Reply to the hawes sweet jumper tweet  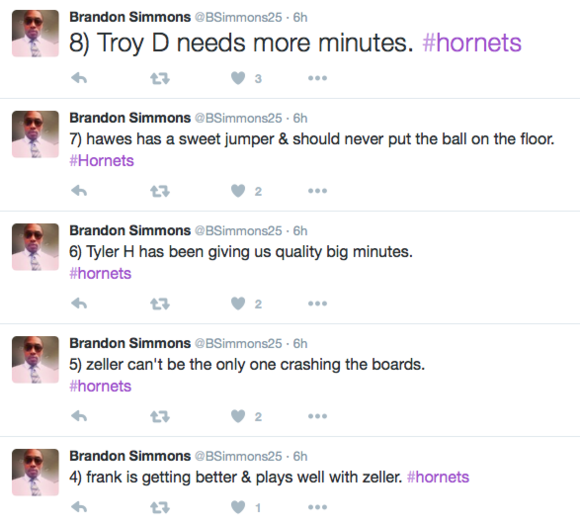click(x=79, y=191)
